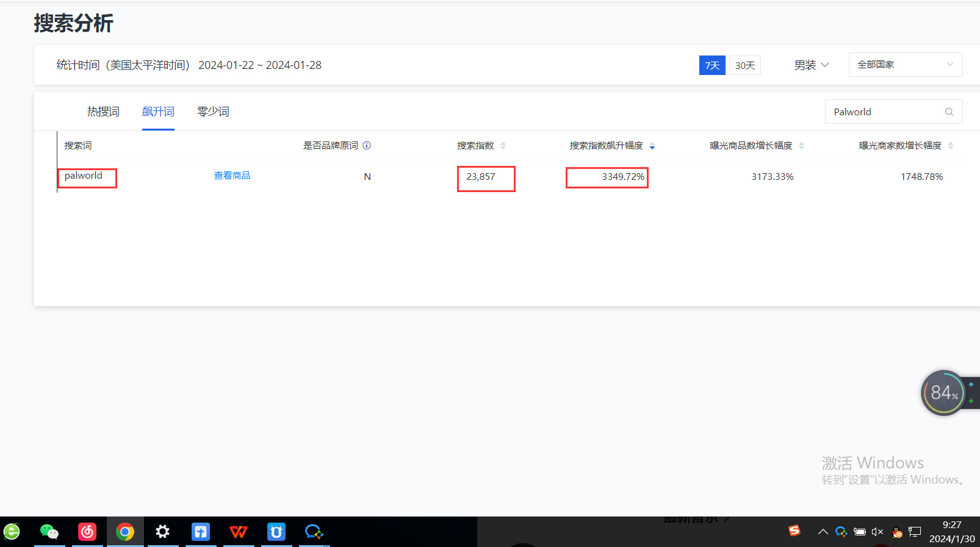Open Google Chrome in the taskbar
This screenshot has width=980, height=547.
(x=125, y=532)
